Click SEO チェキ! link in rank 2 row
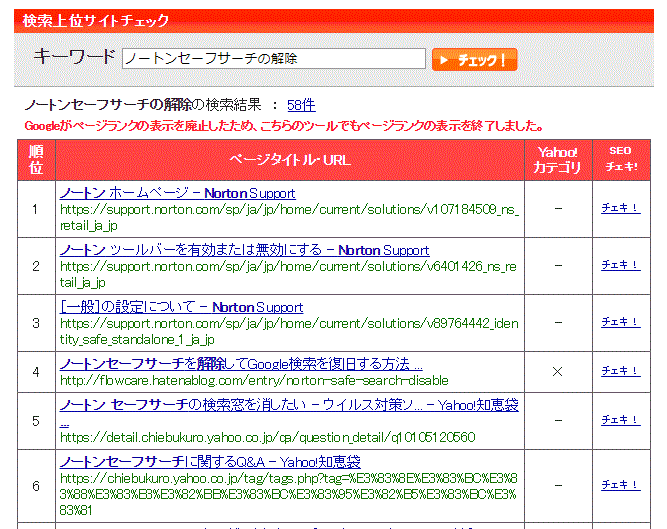The width and height of the screenshot is (667, 529). coord(621,265)
